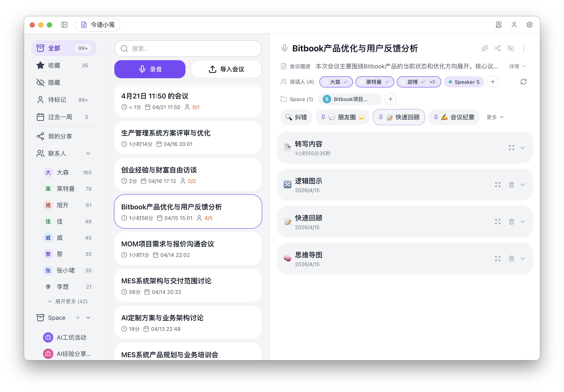Select the 全部 sidebar item

(64, 48)
